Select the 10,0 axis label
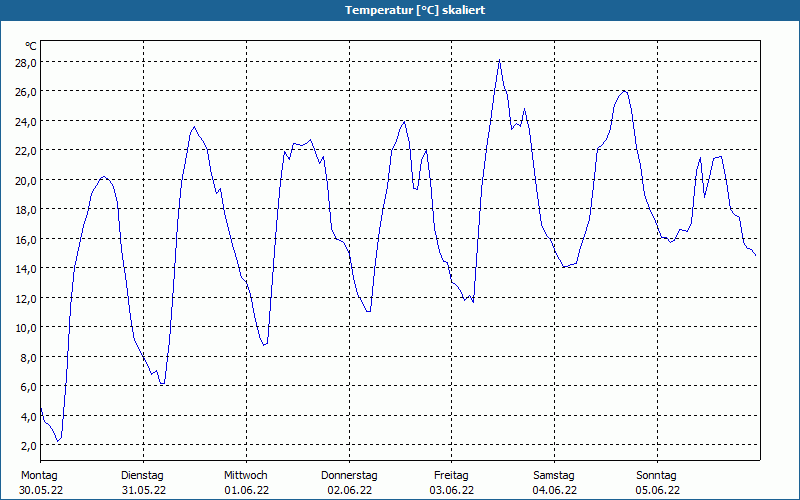The width and height of the screenshot is (800, 500). (x=26, y=328)
